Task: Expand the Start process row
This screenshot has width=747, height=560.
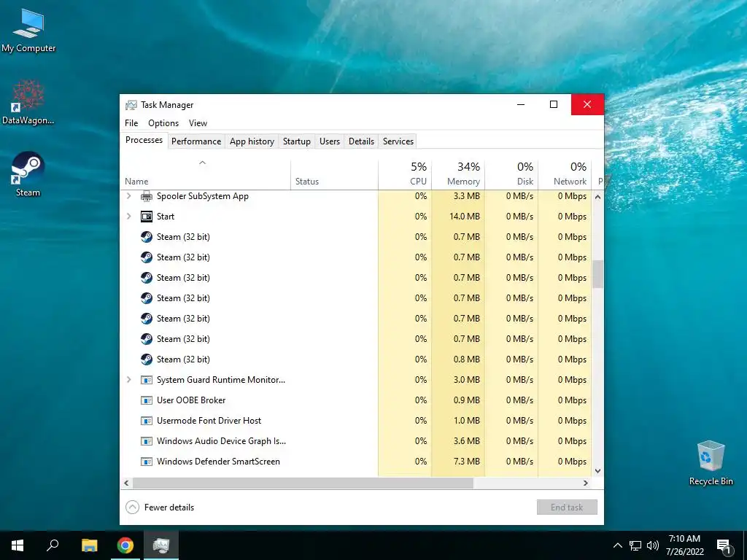Action: tap(129, 216)
